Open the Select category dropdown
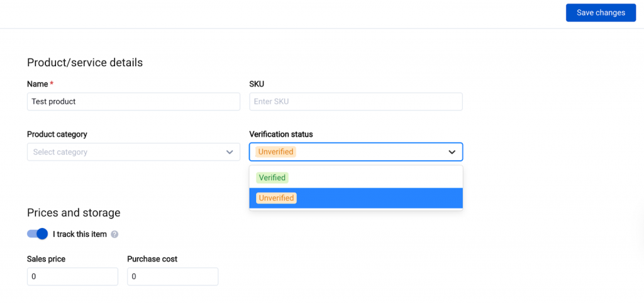The width and height of the screenshot is (644, 303). [126, 152]
